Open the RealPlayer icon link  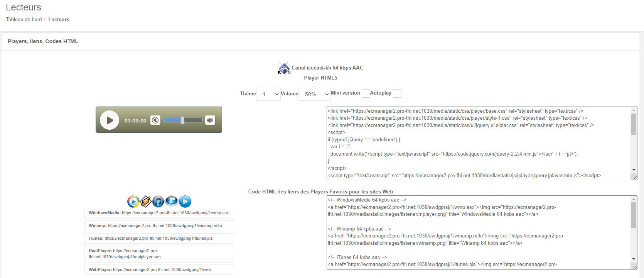coord(171,201)
